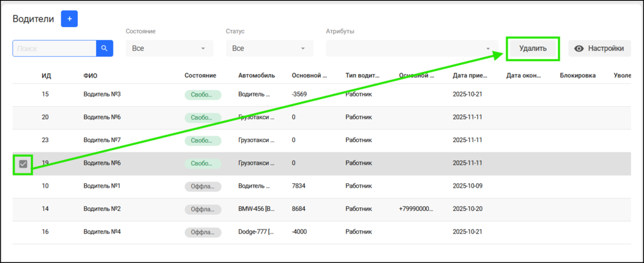Click the blue magnifier search button
Image resolution: width=644 pixels, height=263 pixels.
pyautogui.click(x=105, y=48)
